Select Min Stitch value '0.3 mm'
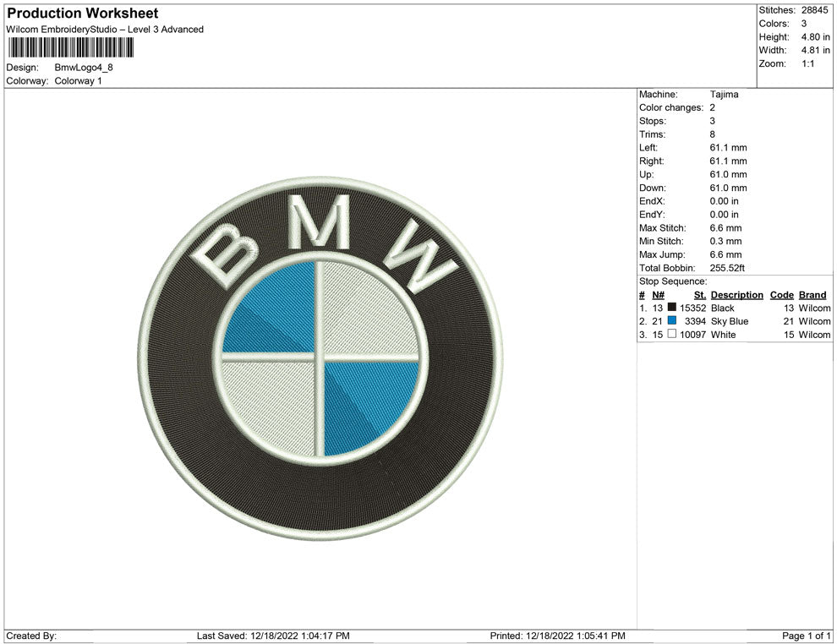The width and height of the screenshot is (837, 644). [x=726, y=241]
